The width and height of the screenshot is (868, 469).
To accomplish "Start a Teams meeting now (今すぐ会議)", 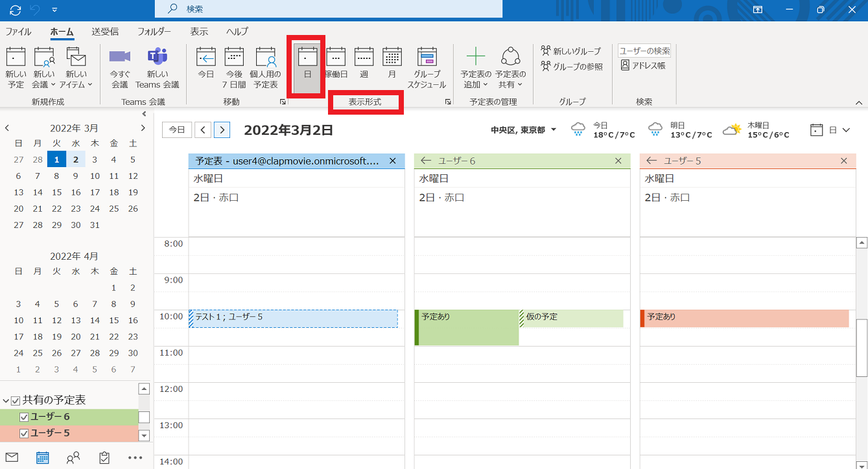I will click(x=119, y=67).
